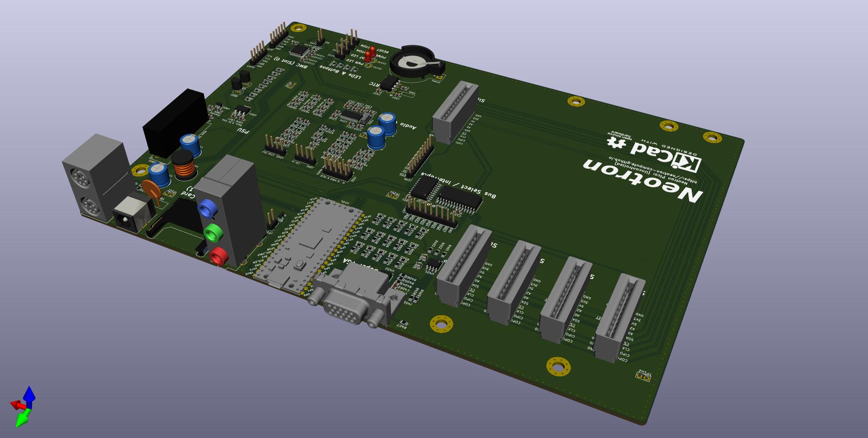The image size is (868, 438).
Task: Select the blue audio jack
Action: pyautogui.click(x=207, y=208)
